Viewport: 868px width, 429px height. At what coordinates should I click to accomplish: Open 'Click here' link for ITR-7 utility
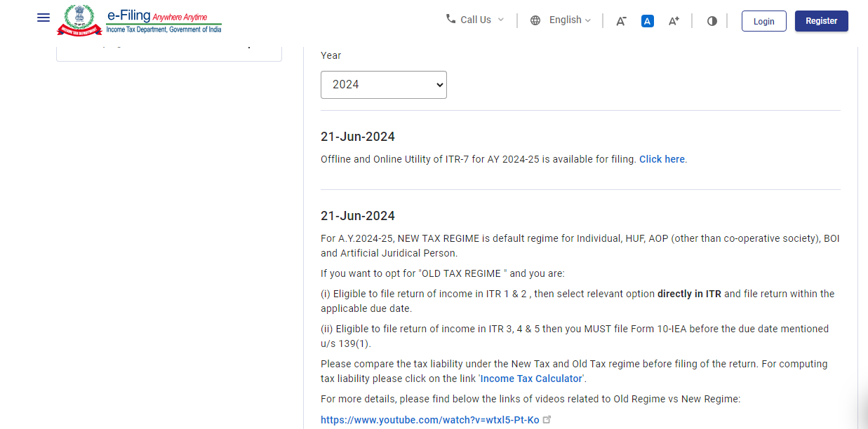tap(662, 159)
